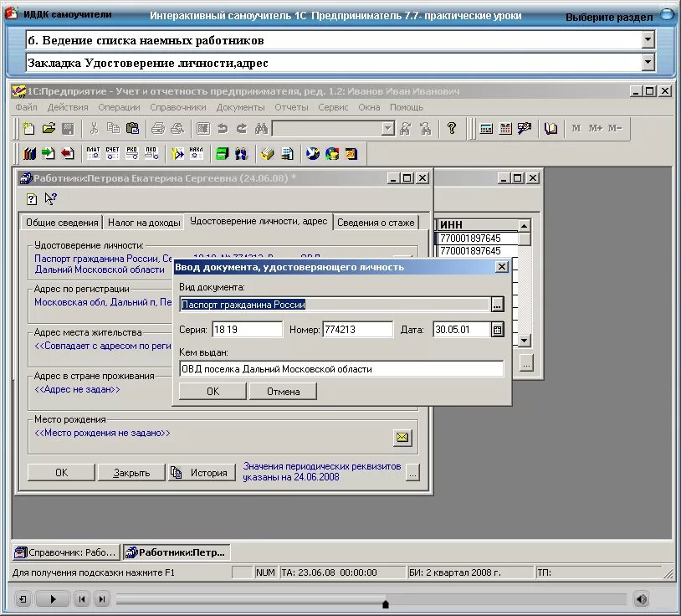Click the Серия input field
681x616 pixels.
[x=247, y=330]
